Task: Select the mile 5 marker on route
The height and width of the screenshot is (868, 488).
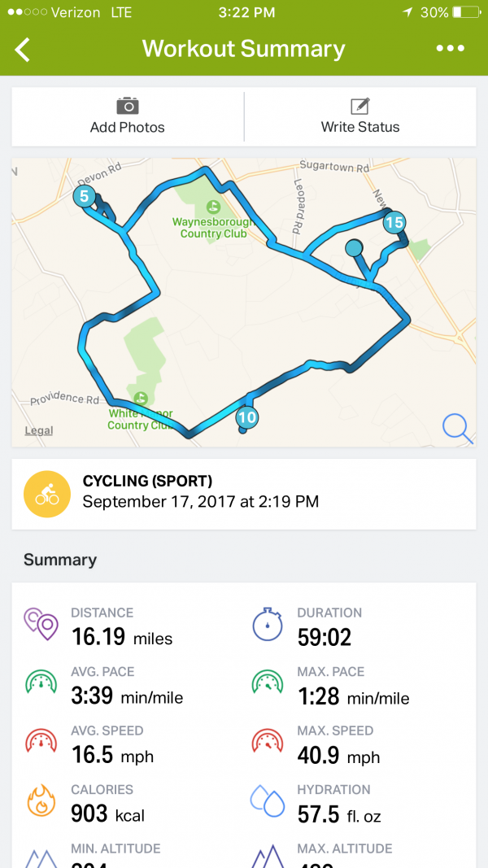Action: [x=84, y=196]
